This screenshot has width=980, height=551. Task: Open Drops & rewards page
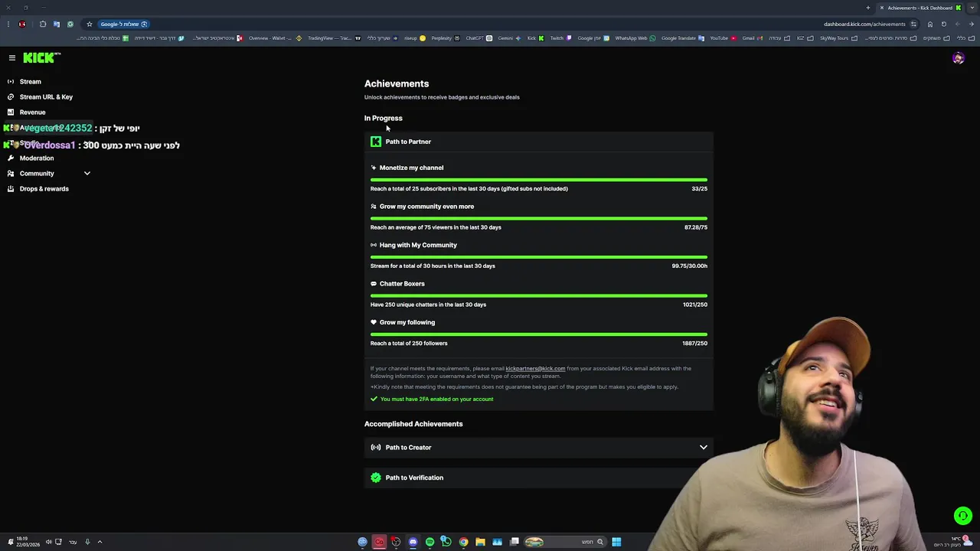44,188
